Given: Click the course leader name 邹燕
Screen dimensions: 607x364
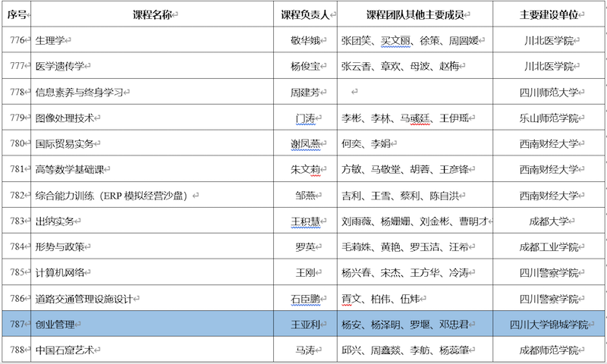Looking at the screenshot, I should pos(305,196).
